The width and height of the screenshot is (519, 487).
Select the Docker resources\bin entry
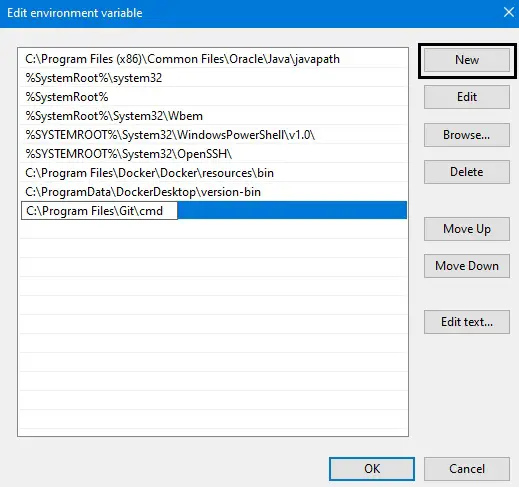click(213, 173)
